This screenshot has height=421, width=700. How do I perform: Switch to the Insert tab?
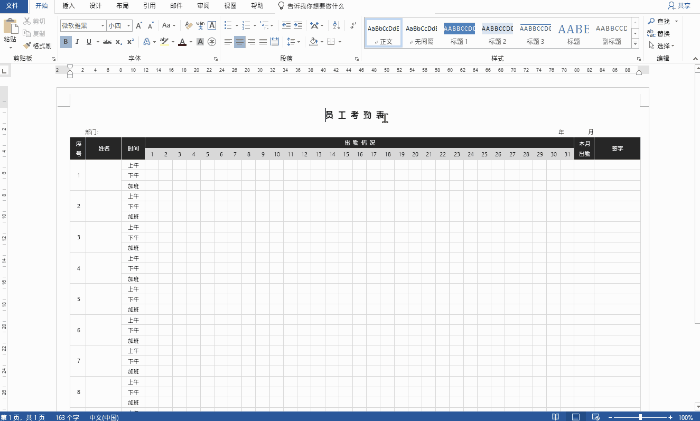pyautogui.click(x=68, y=6)
